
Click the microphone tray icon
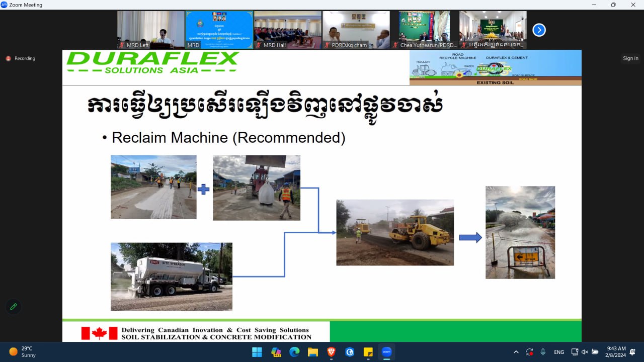(x=543, y=352)
